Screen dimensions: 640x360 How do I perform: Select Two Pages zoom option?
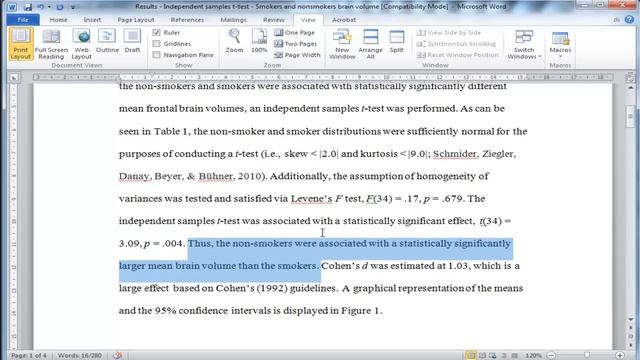pos(296,44)
